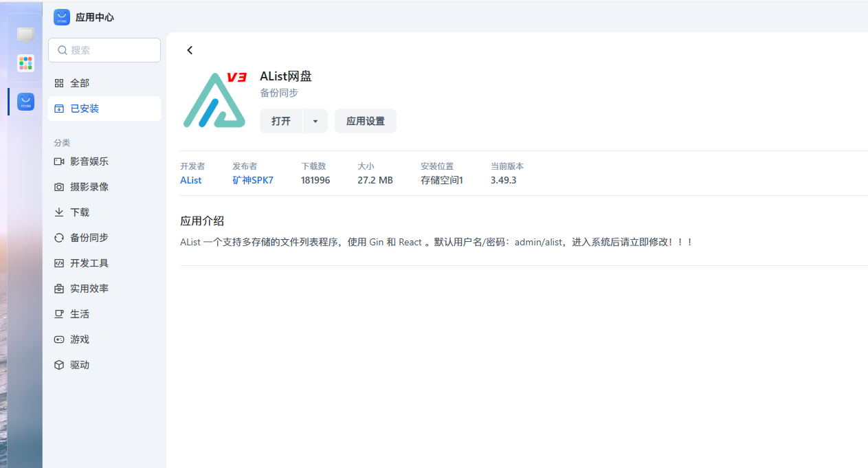
Task: Expand the dropdown arrow next to 打开
Action: pos(315,121)
